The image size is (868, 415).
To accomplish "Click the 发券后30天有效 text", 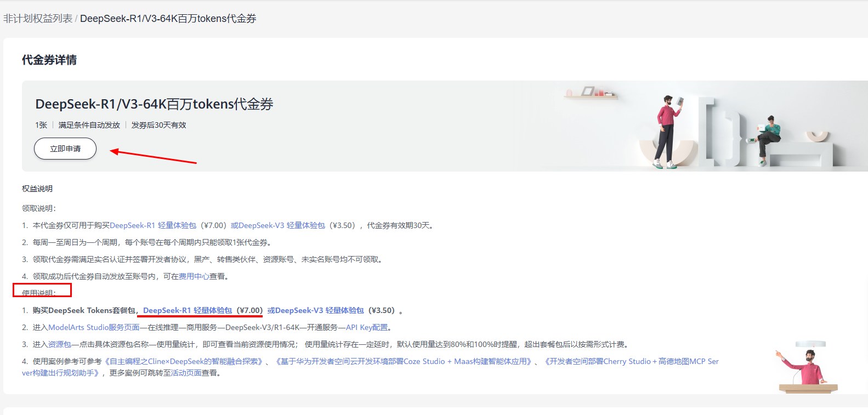I will pos(159,125).
